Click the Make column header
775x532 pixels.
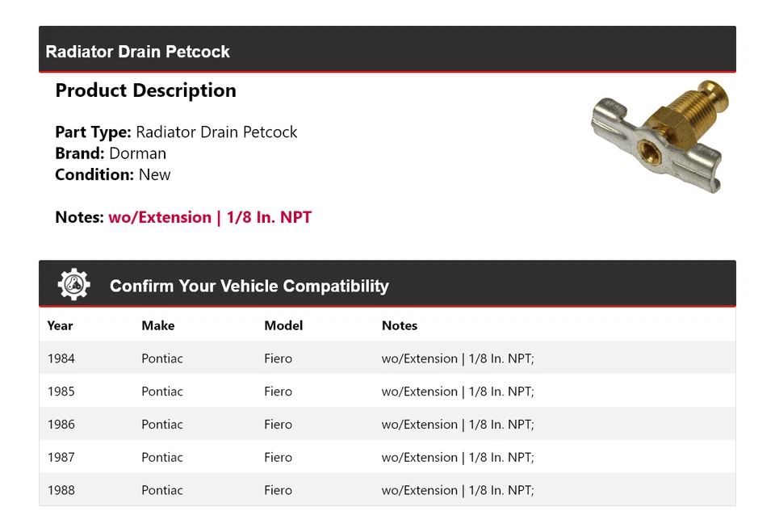click(157, 325)
